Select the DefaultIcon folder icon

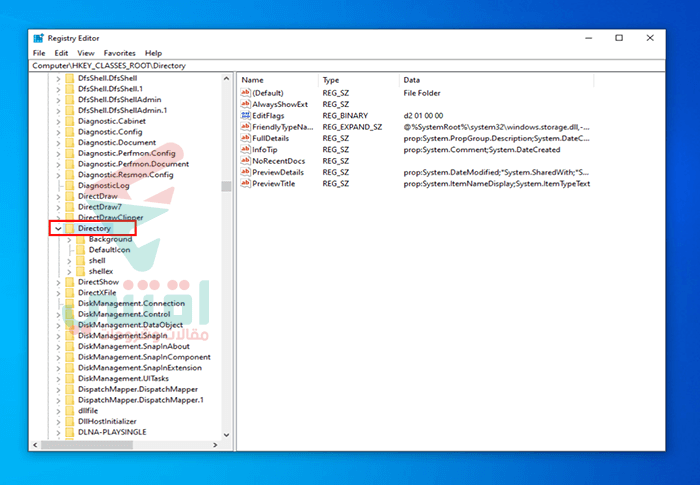pos(80,250)
